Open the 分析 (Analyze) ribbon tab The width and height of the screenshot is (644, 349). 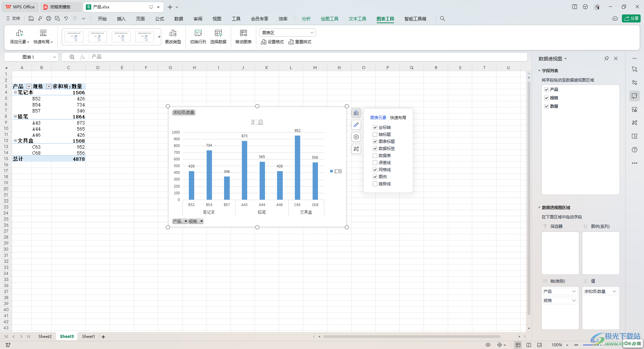pyautogui.click(x=306, y=19)
